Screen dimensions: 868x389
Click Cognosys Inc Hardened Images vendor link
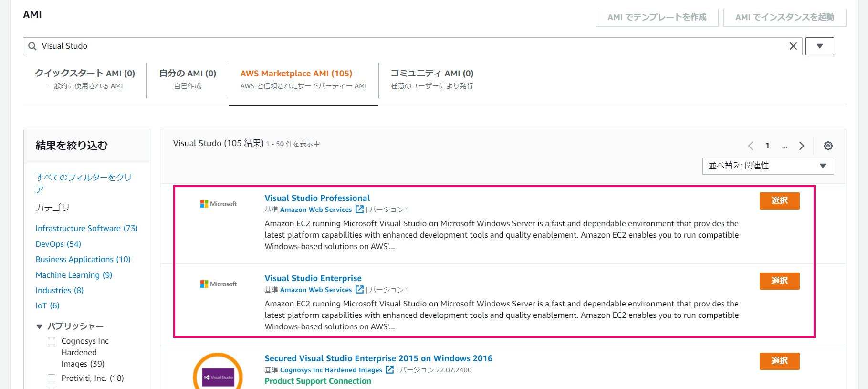coord(331,370)
